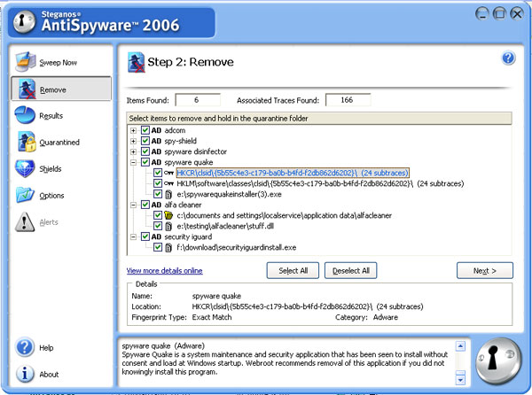Click the large keyhole button at bottom right
The width and height of the screenshot is (532, 395).
[x=497, y=360]
